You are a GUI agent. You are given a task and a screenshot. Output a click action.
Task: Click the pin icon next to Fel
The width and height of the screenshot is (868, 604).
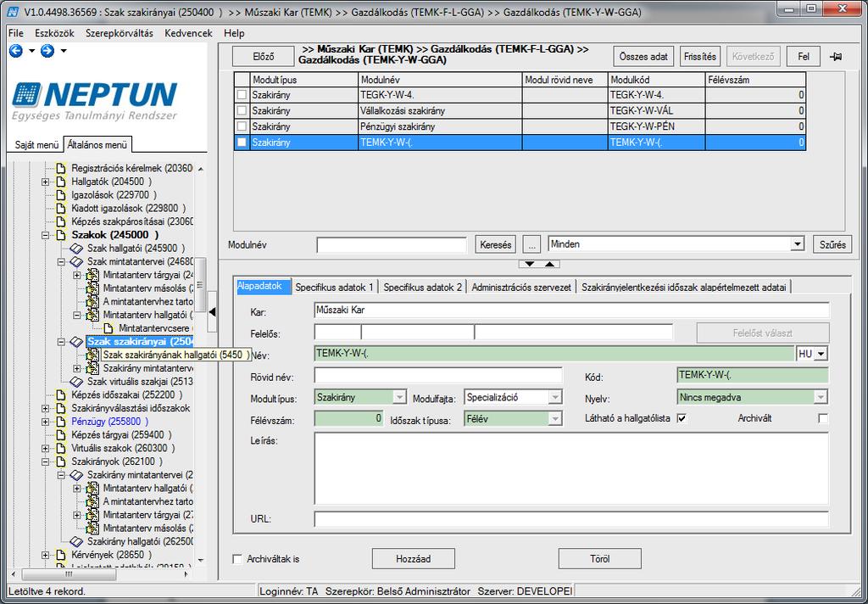click(836, 57)
